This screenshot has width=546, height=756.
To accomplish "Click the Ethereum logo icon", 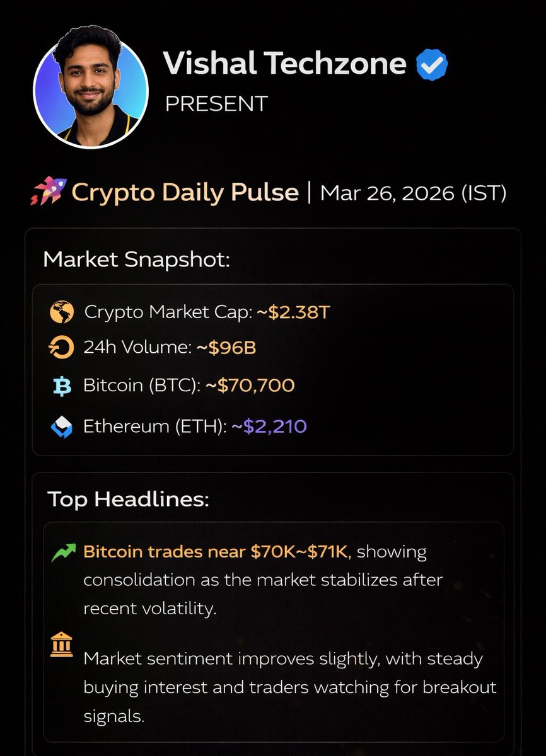I will (x=62, y=427).
